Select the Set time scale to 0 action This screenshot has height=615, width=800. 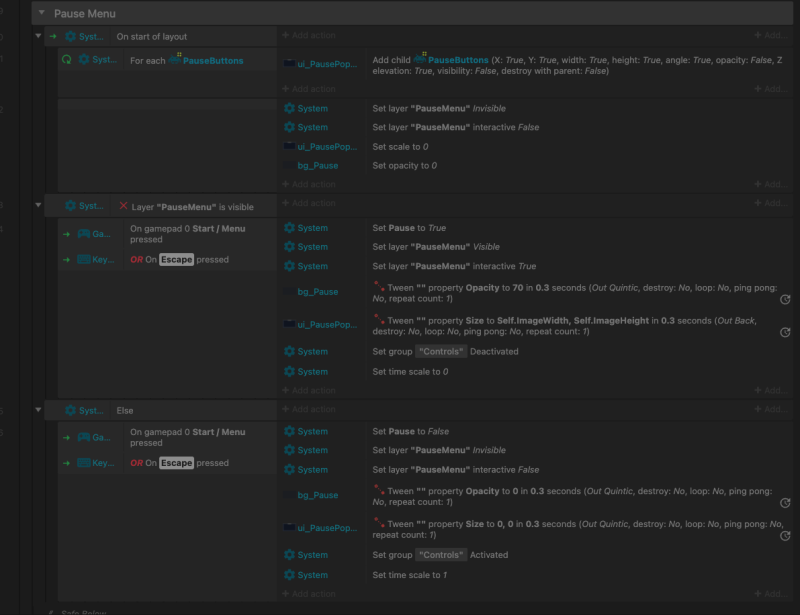[410, 372]
